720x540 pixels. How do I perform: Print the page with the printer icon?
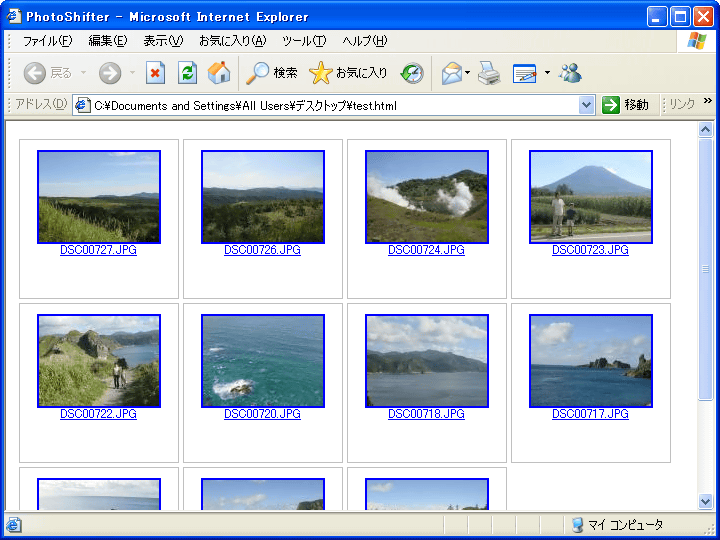pos(489,73)
